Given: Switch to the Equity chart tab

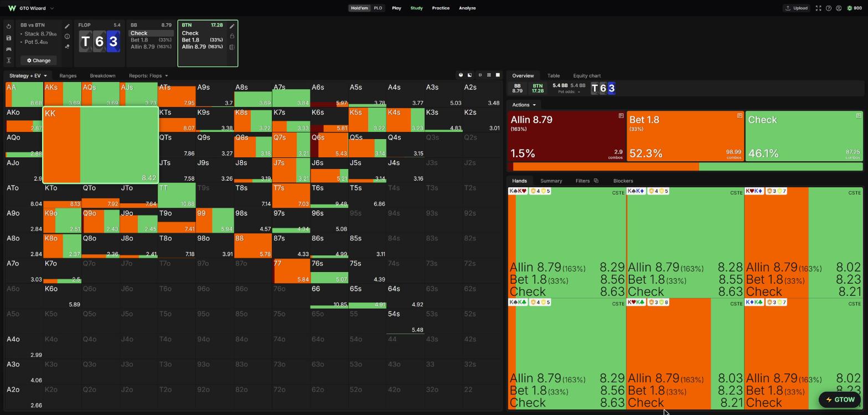Looking at the screenshot, I should tap(587, 76).
